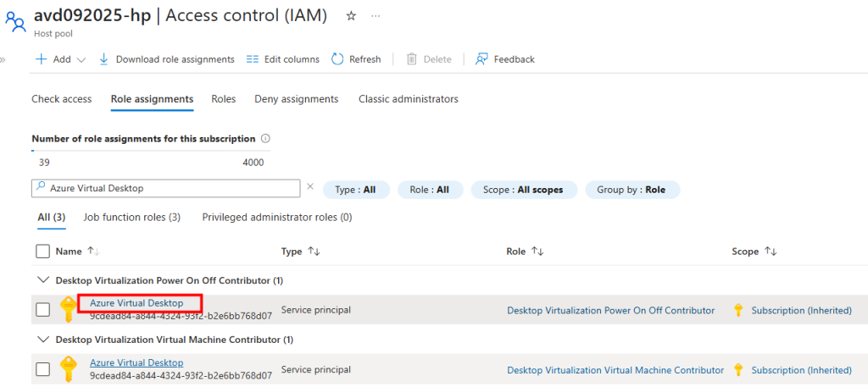Click the Group by : Role filter pill

632,190
